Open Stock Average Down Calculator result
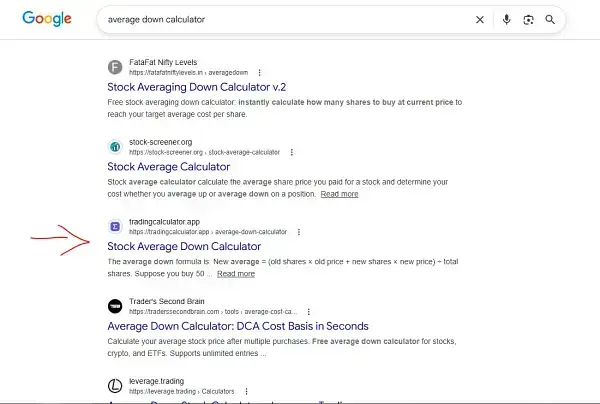Image resolution: width=600 pixels, height=404 pixels. coord(184,246)
